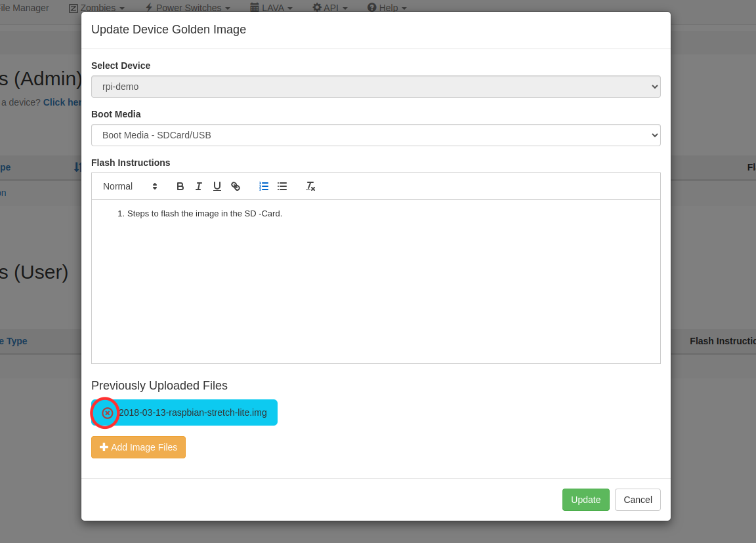
Task: Open the LAVA menu
Action: (x=271, y=8)
